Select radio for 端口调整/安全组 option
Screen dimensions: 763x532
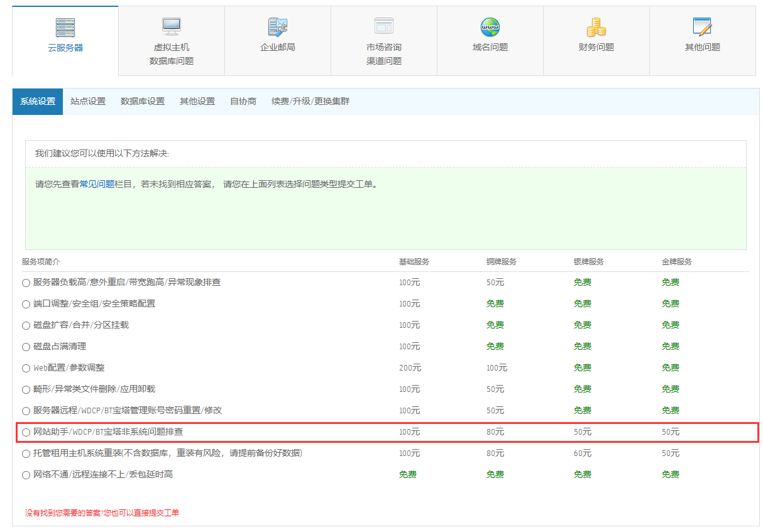(26, 305)
